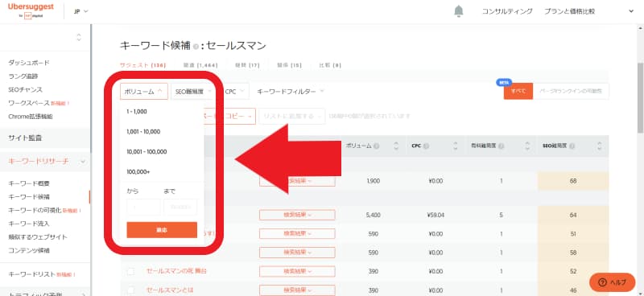Click info icon beside 有料難易度 column header
The image size is (644, 296).
pyautogui.click(x=502, y=146)
